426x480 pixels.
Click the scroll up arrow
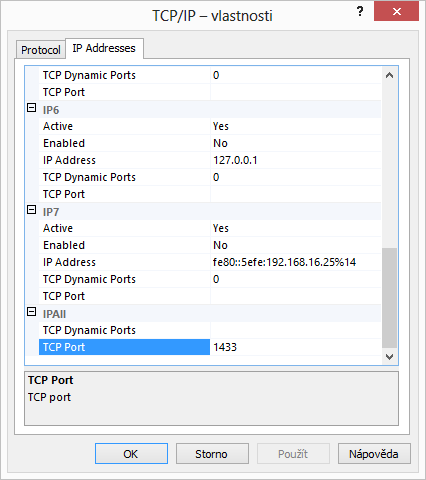pos(389,75)
